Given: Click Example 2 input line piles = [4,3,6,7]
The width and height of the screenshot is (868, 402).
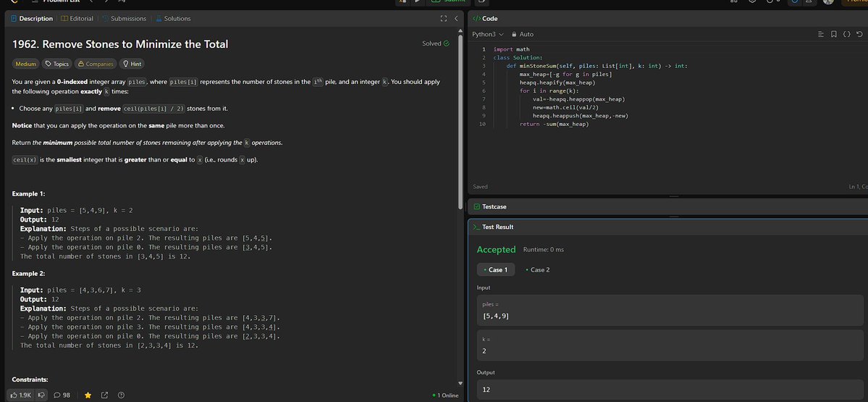Looking at the screenshot, I should tap(80, 290).
